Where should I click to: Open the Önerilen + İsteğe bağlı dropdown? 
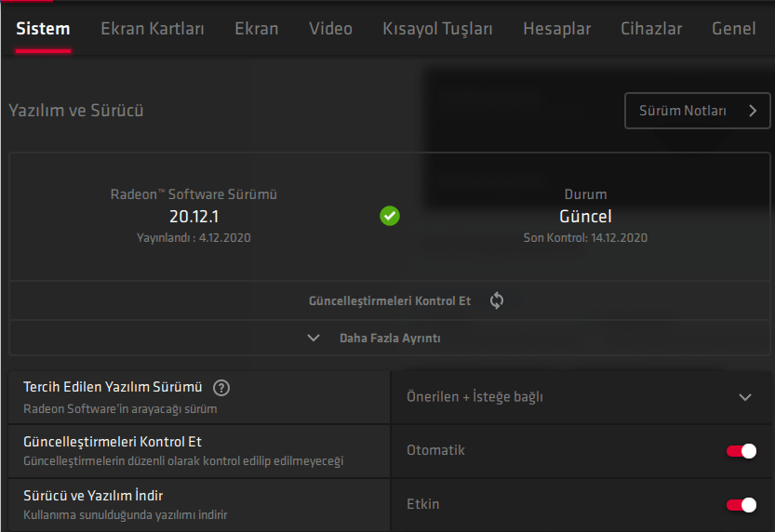coord(581,397)
